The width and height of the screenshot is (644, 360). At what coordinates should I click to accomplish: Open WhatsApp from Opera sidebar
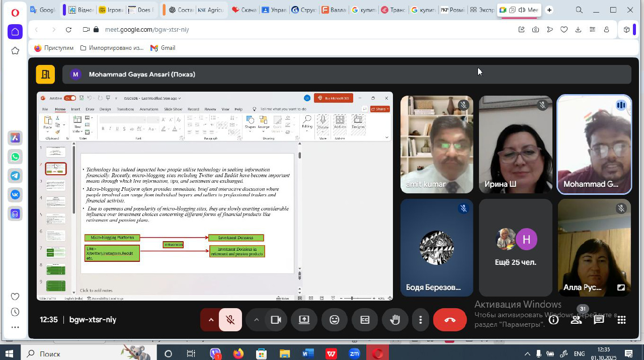(15, 157)
